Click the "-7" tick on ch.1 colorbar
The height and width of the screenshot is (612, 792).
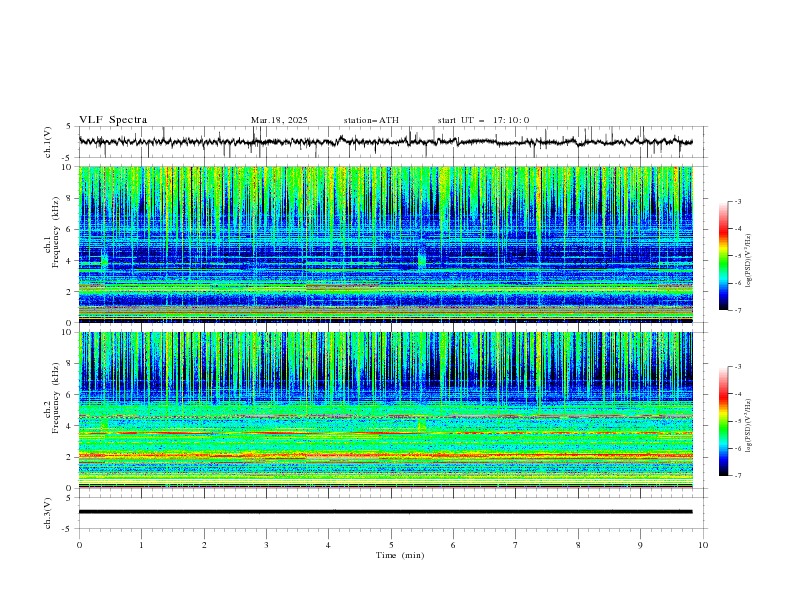pyautogui.click(x=737, y=310)
